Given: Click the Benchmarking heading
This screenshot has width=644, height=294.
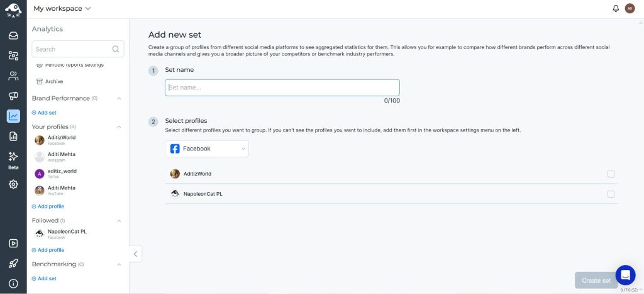Looking at the screenshot, I should 54,264.
